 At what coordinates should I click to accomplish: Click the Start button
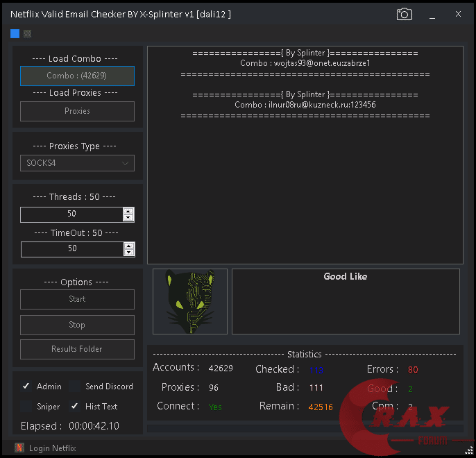click(x=77, y=299)
